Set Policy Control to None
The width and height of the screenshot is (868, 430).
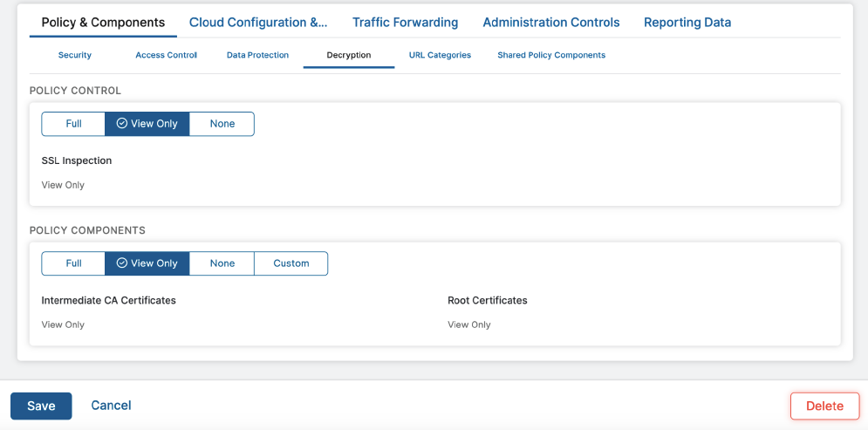pyautogui.click(x=222, y=124)
